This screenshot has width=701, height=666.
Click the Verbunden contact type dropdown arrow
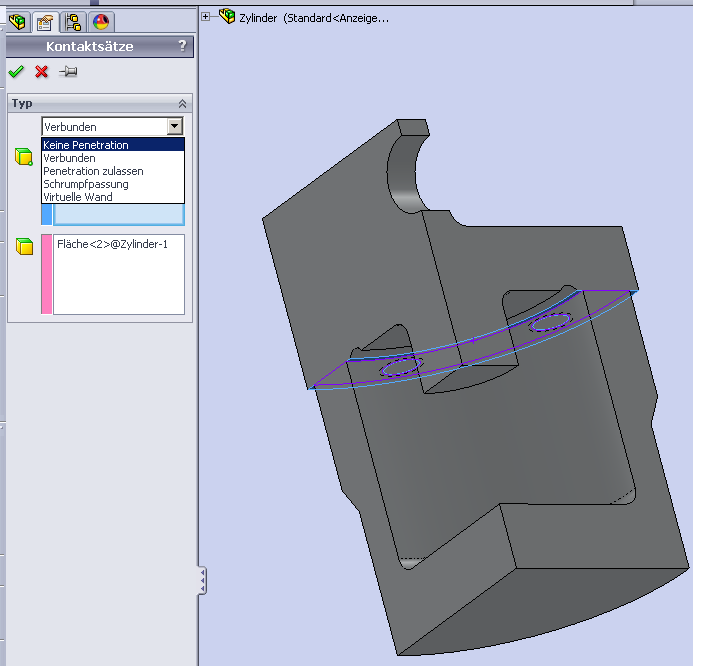[175, 126]
